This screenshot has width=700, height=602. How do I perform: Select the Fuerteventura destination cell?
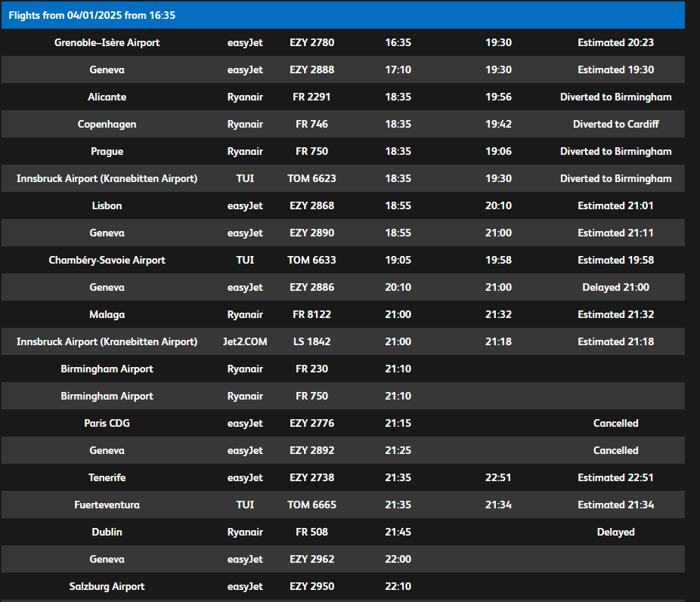pyautogui.click(x=107, y=505)
